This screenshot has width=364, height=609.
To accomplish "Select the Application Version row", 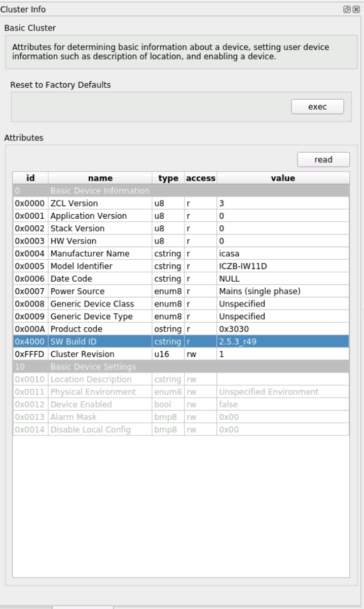I will coord(181,216).
